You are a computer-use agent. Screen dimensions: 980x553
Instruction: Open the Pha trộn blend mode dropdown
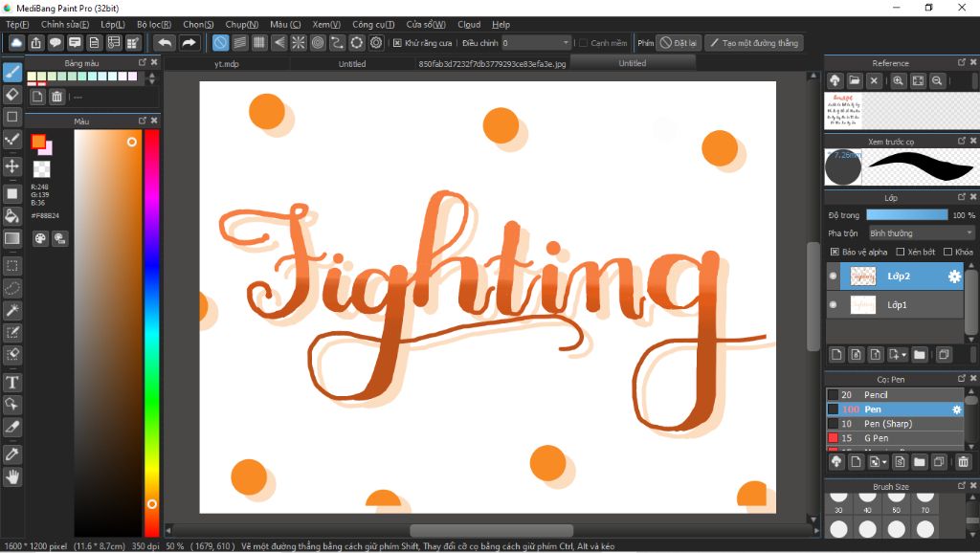pos(921,232)
